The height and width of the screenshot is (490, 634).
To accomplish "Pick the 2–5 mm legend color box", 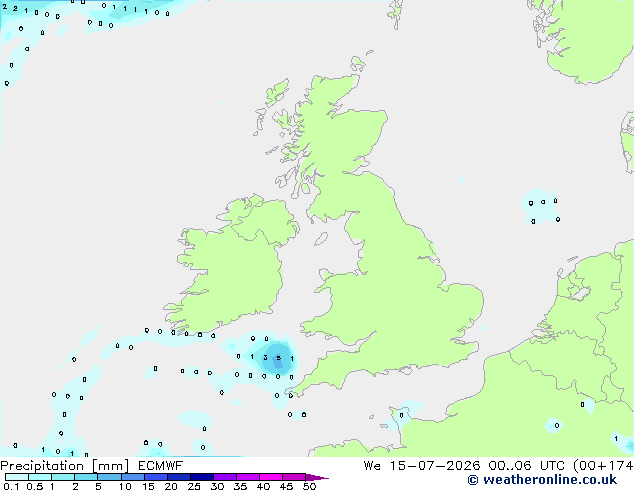I will click(86, 477).
